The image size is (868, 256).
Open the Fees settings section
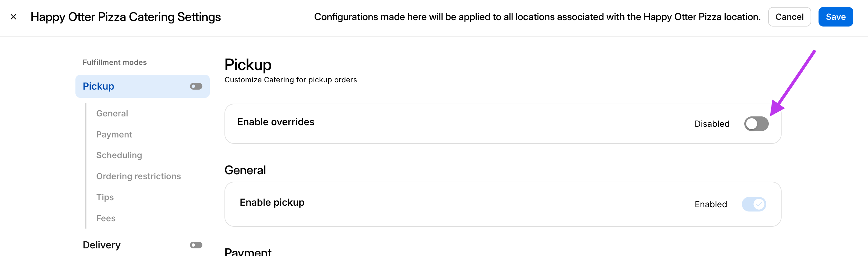tap(106, 218)
